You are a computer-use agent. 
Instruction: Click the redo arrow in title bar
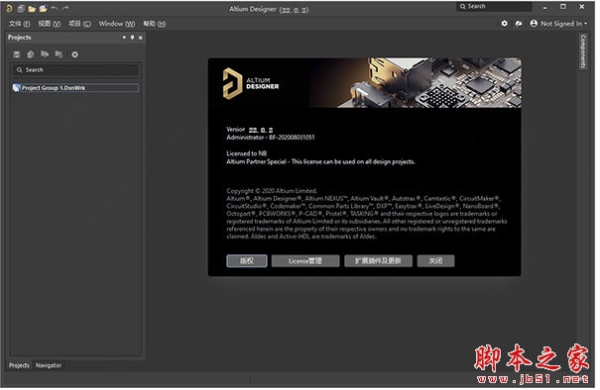click(x=65, y=8)
